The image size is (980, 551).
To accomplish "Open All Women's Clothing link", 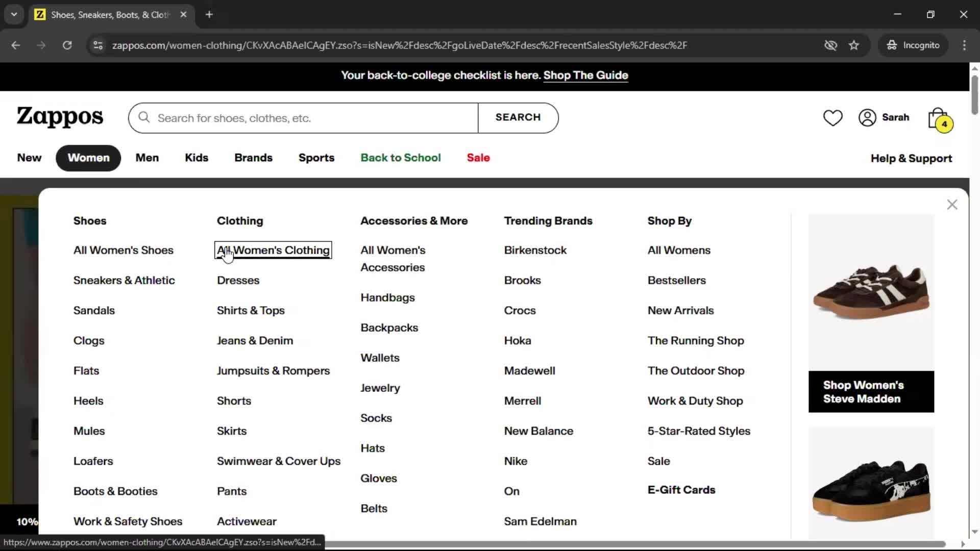I will [273, 250].
